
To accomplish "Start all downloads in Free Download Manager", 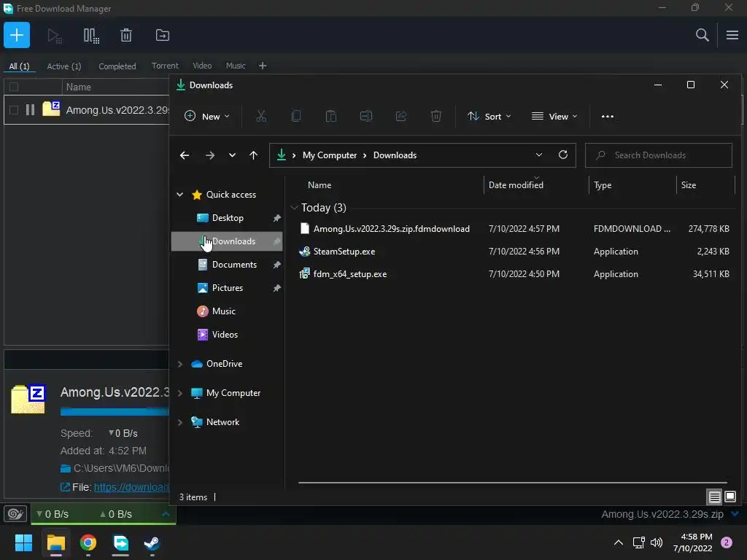I will coord(54,35).
